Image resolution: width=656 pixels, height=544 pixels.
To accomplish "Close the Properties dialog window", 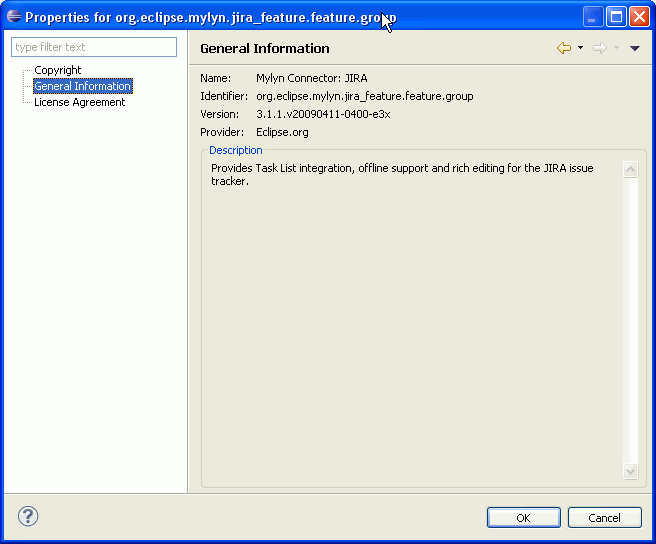I will tap(640, 17).
